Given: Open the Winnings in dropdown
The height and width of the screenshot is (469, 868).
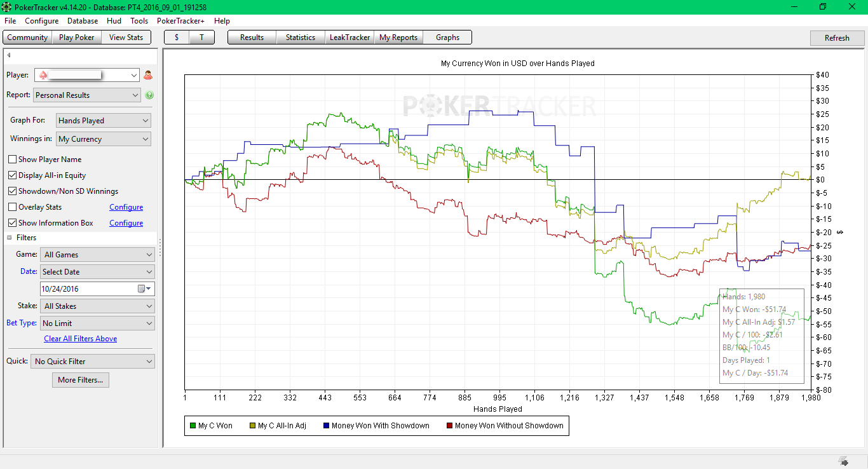Looking at the screenshot, I should [103, 139].
